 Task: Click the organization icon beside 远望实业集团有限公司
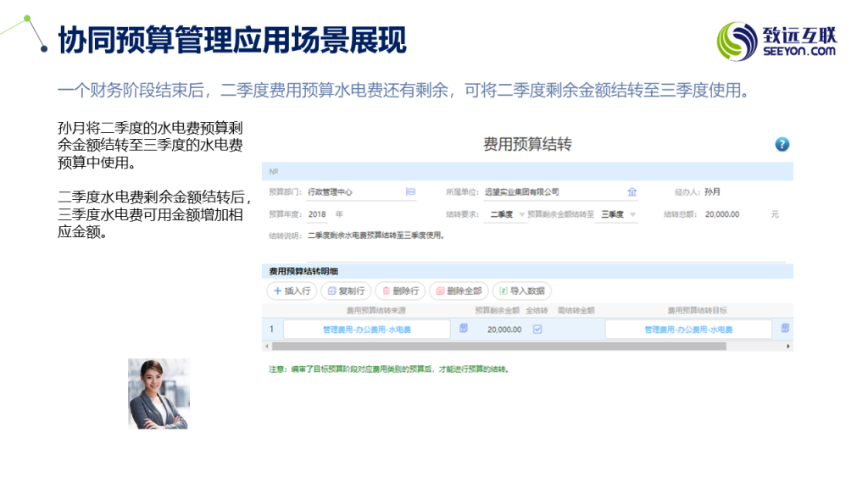click(632, 192)
